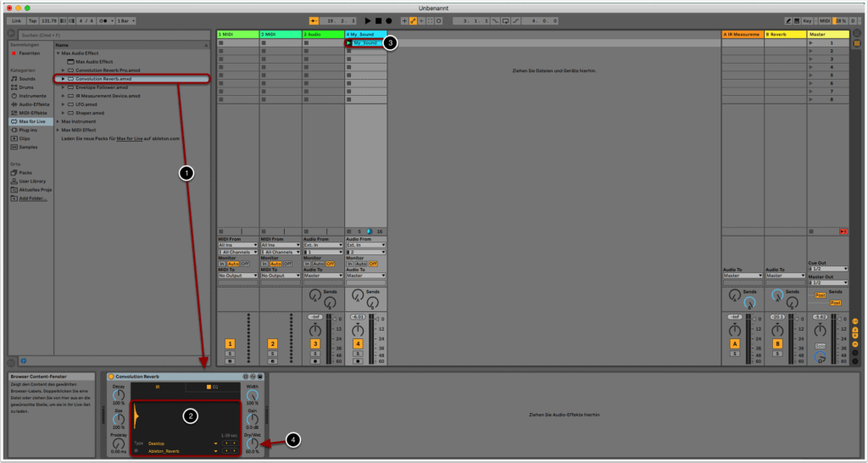Solo track 3 Audio
Screen dimensions: 868x463
(315, 353)
